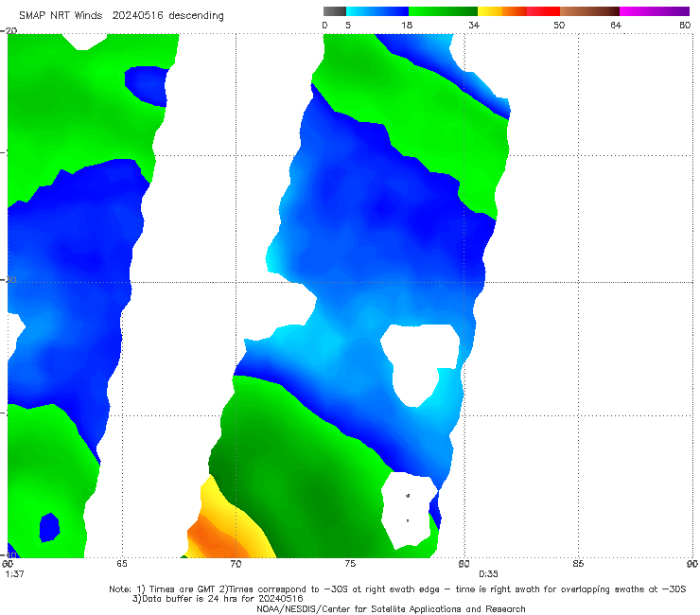700x615 pixels.
Task: Click the cyan-to-blue colorbar segment
Action: pyautogui.click(x=377, y=11)
